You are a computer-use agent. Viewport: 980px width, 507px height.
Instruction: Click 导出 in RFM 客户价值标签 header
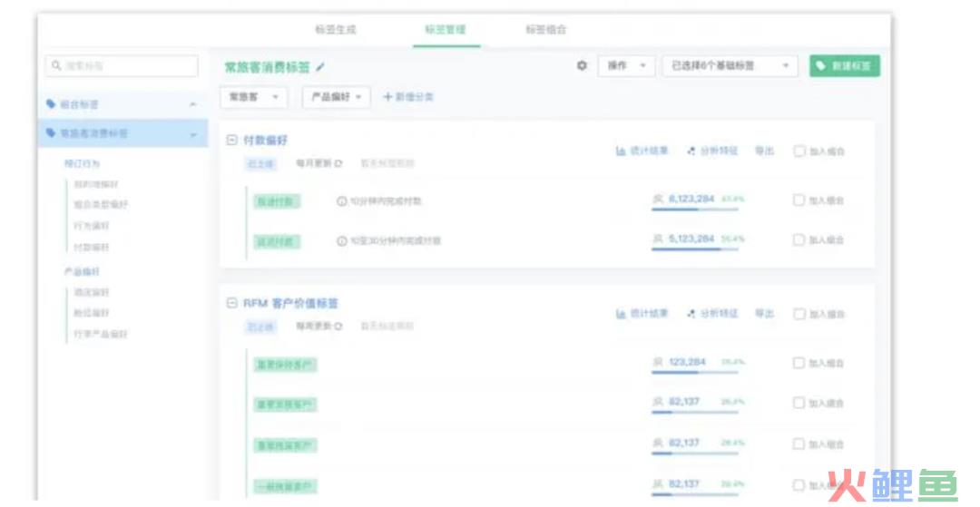pos(764,314)
